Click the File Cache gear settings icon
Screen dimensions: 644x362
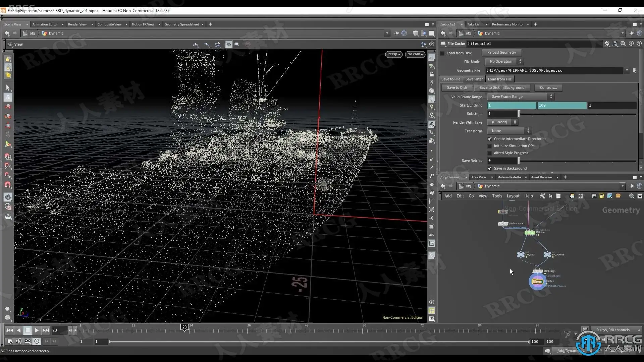point(607,44)
